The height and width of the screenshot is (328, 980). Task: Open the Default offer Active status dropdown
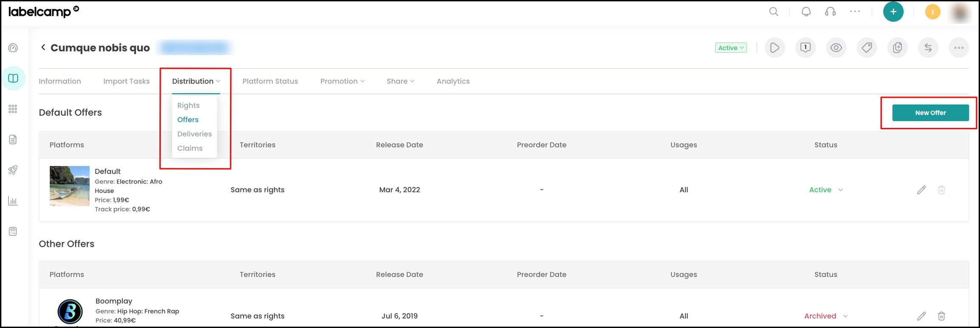pyautogui.click(x=826, y=190)
